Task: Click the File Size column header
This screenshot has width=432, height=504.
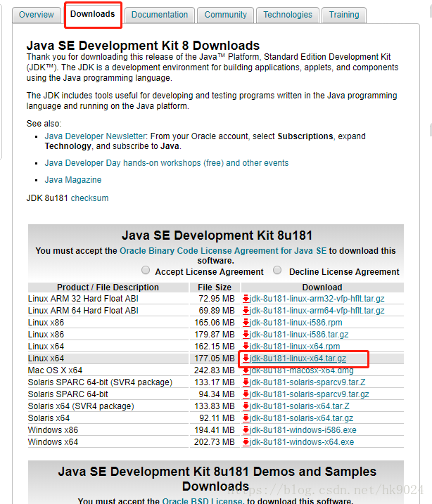Action: click(215, 287)
